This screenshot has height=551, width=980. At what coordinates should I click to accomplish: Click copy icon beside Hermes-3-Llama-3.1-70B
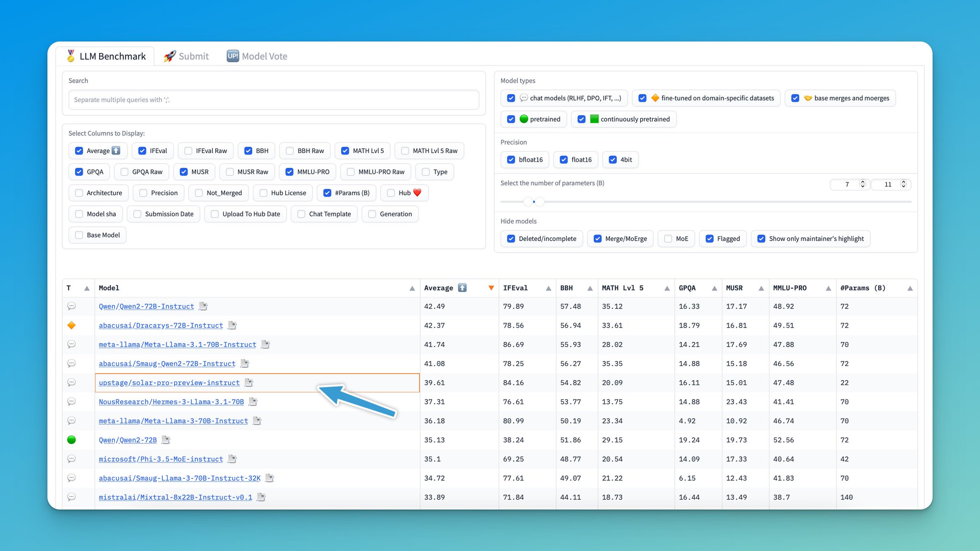pyautogui.click(x=253, y=402)
